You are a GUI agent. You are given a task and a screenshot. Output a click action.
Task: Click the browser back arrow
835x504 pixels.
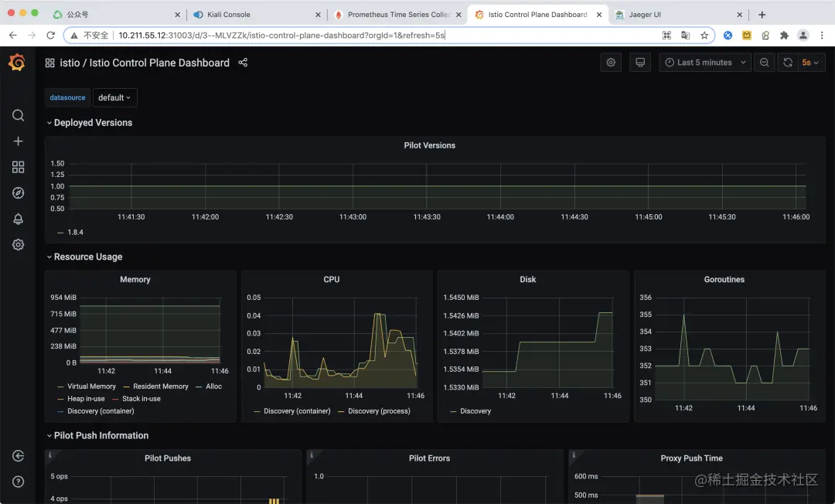click(x=13, y=35)
